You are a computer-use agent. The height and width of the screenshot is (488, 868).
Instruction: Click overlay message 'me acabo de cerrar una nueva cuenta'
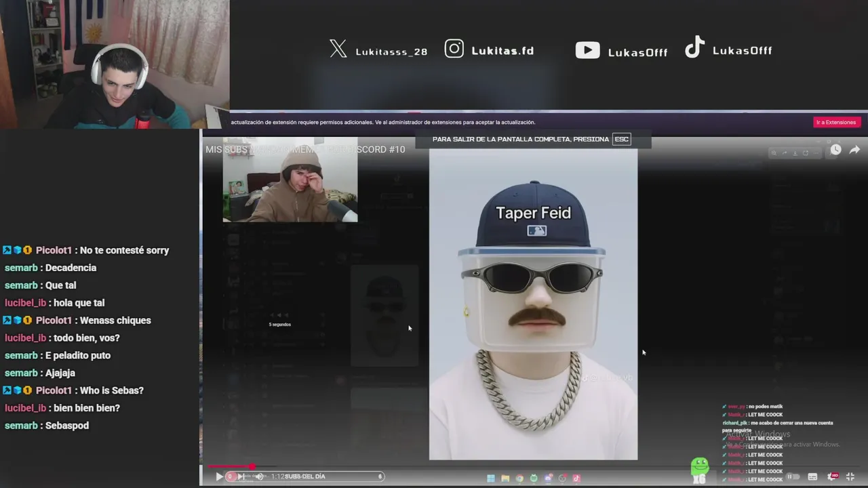[791, 423]
